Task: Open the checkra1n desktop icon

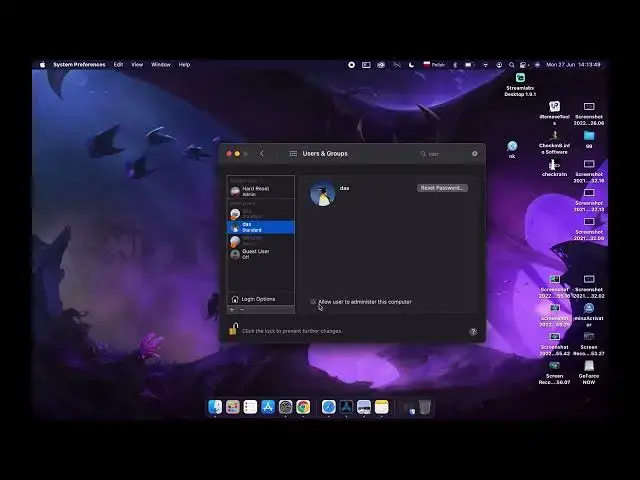Action: coord(554,168)
